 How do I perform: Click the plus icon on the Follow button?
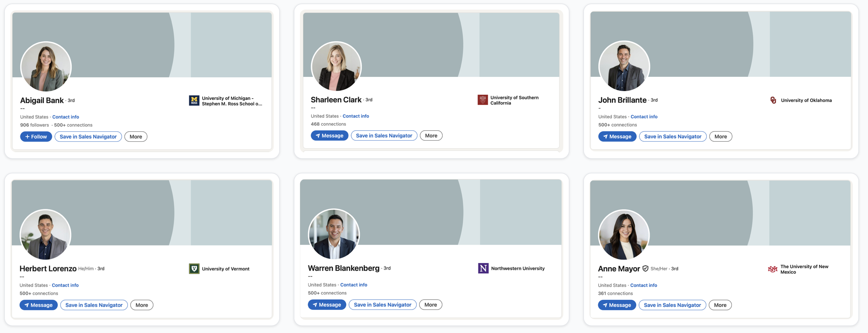(x=27, y=137)
